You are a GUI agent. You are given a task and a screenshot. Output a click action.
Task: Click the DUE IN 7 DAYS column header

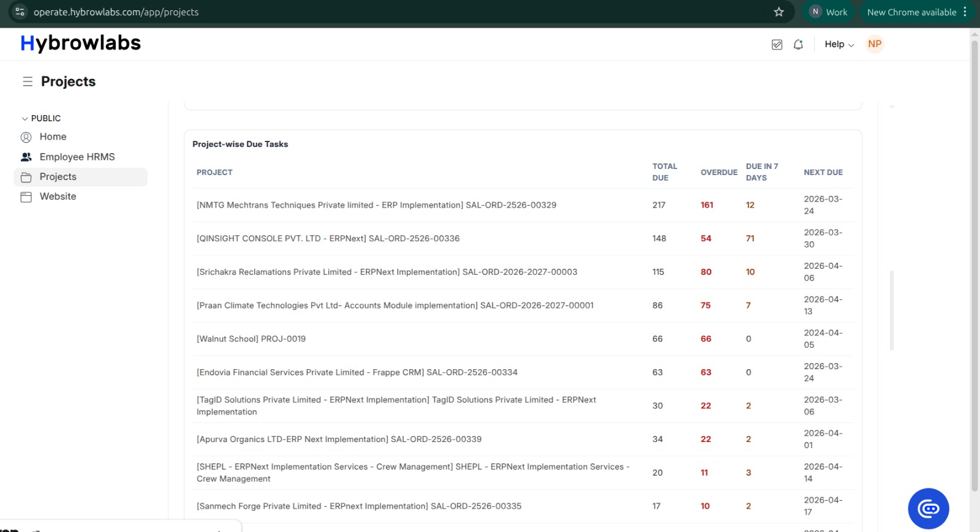coord(762,172)
